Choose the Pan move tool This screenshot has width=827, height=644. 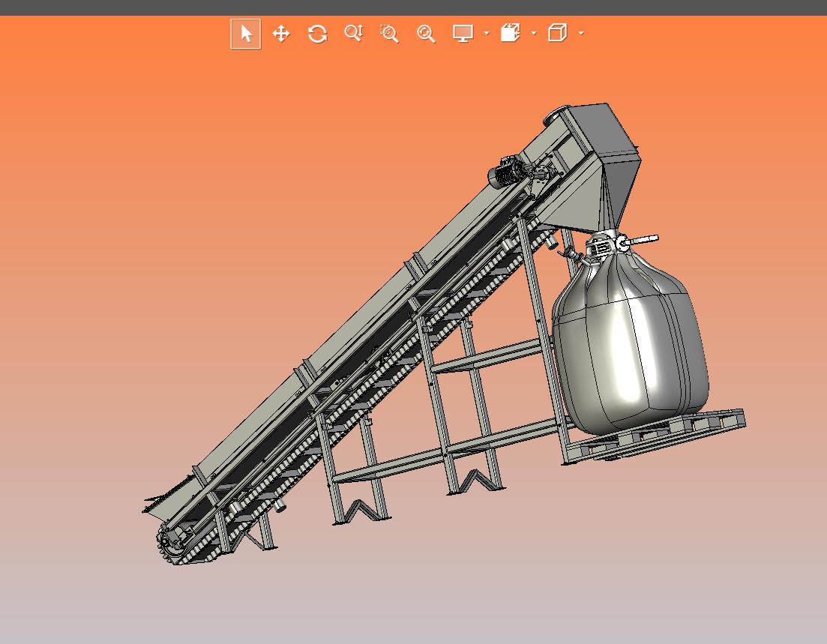tap(281, 34)
